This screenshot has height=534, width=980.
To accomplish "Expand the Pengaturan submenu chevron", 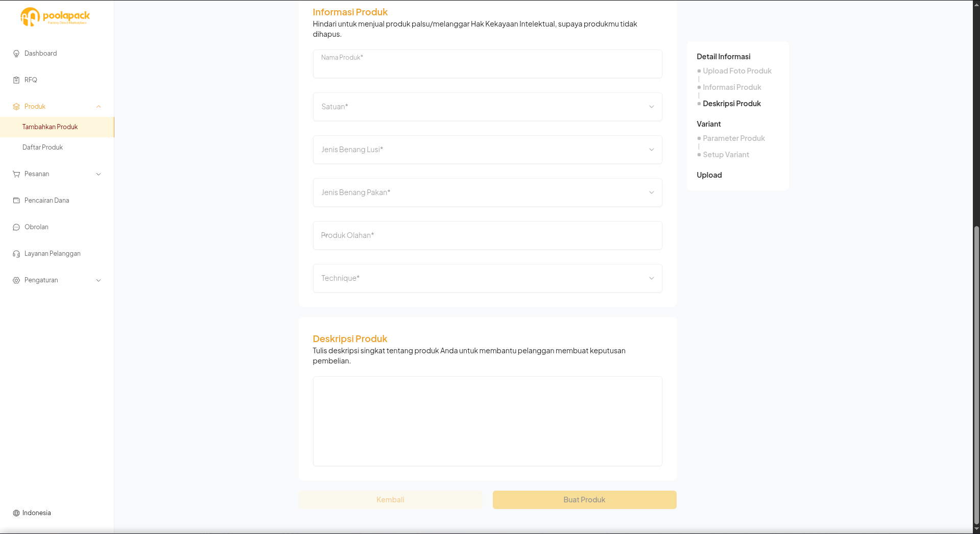I will point(99,280).
